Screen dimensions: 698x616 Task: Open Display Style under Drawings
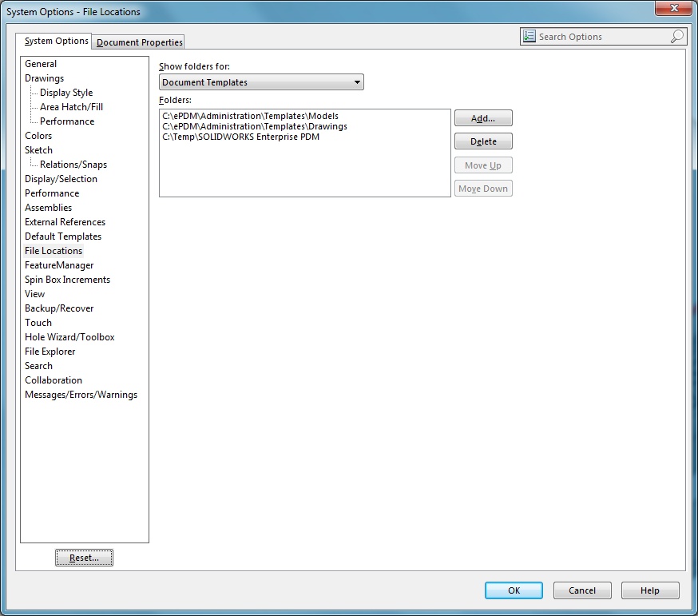[66, 93]
